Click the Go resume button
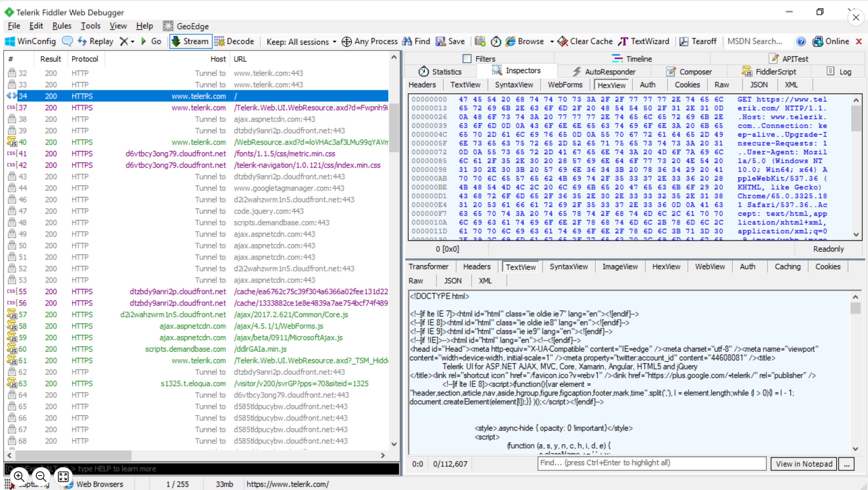Viewport: 868px width, 490px height. [x=151, y=41]
